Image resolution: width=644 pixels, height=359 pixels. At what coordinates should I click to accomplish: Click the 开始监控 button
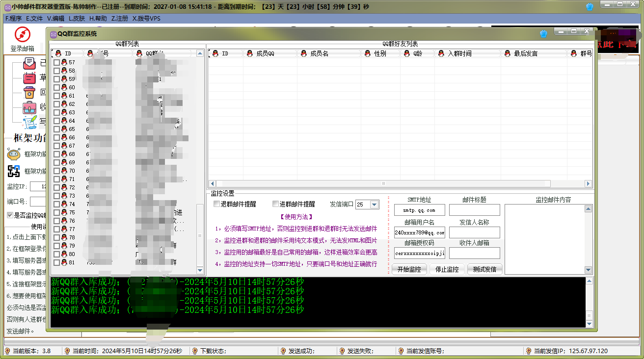click(409, 269)
